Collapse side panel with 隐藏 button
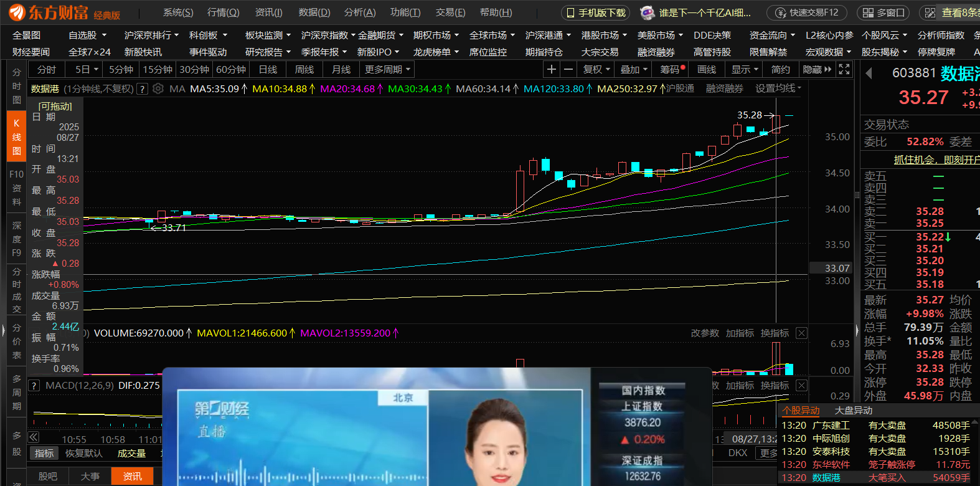This screenshot has height=486, width=980. click(817, 69)
